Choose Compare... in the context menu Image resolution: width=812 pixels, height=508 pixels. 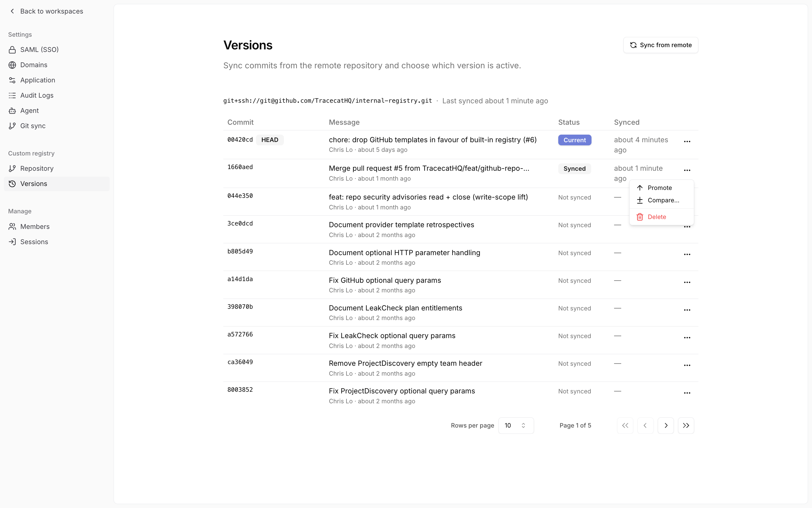661,200
